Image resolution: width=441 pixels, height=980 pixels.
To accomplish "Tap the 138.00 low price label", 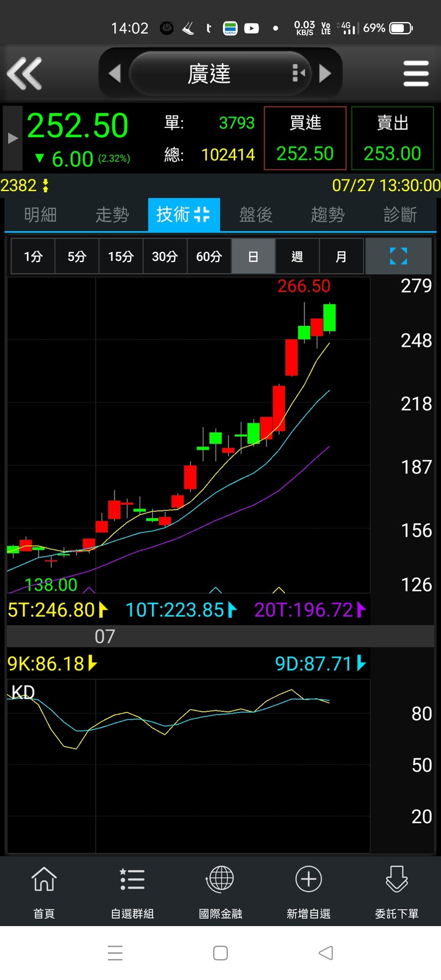I will 51,584.
